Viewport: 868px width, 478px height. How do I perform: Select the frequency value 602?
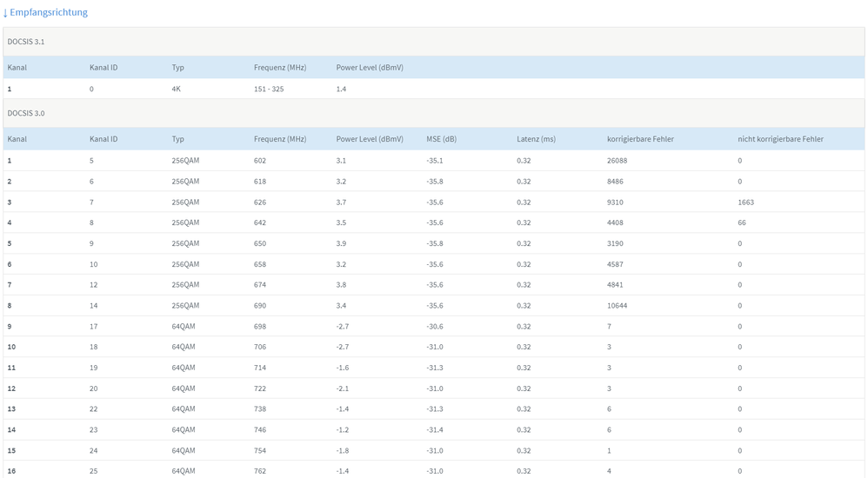pyautogui.click(x=260, y=161)
